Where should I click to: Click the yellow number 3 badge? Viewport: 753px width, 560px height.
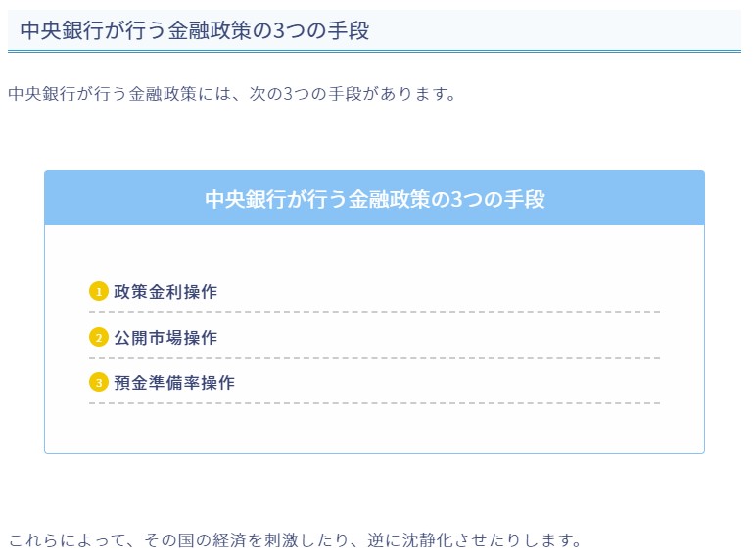tap(98, 382)
